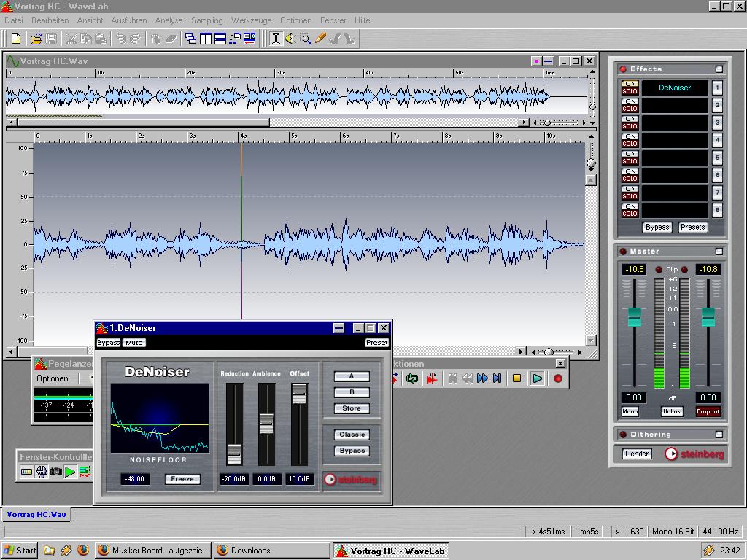Click the Firefox icon in quick launch
Viewport: 747px width, 560px height.
(83, 551)
